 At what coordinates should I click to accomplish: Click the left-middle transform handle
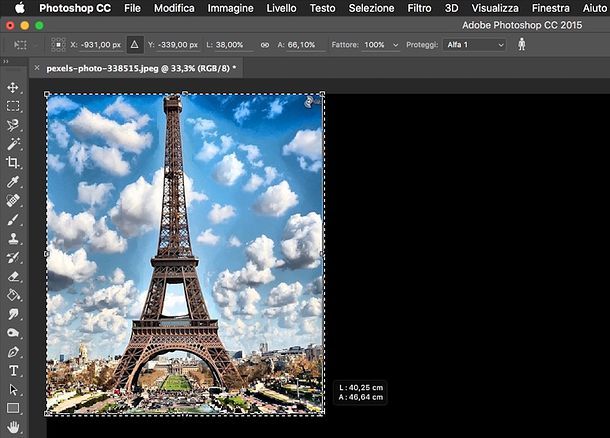(47, 254)
